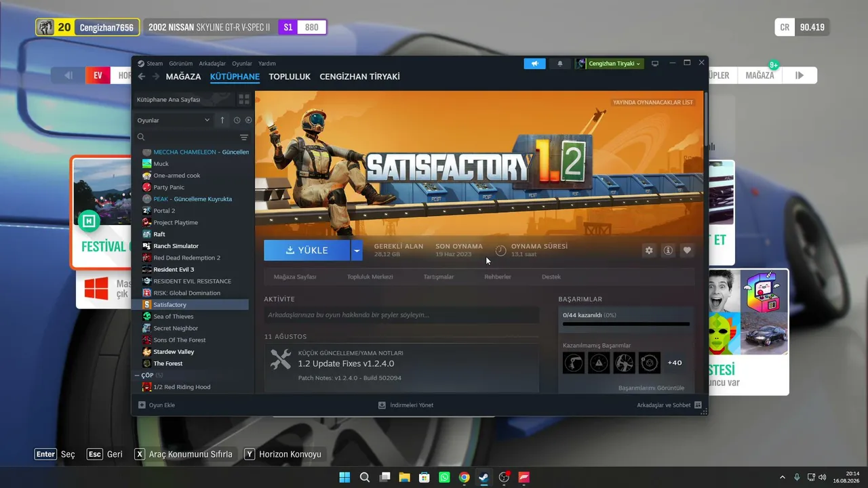Image resolution: width=868 pixels, height=488 pixels.
Task: Open Rehberler link
Action: [x=498, y=277]
